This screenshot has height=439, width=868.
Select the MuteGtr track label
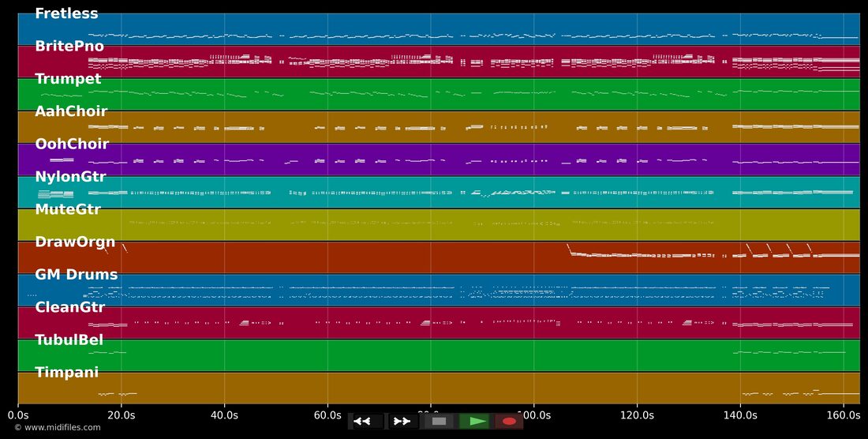[x=68, y=210]
